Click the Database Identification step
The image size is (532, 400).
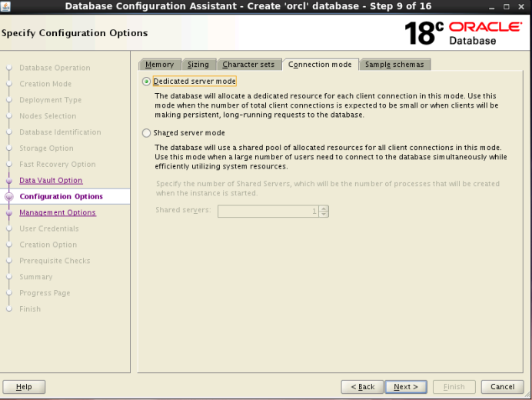[60, 132]
